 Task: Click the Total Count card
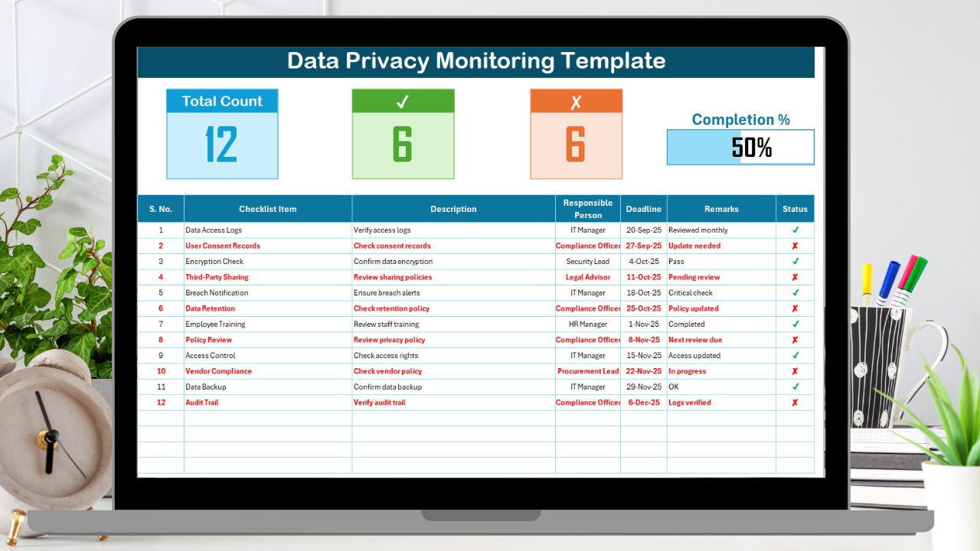(x=222, y=134)
